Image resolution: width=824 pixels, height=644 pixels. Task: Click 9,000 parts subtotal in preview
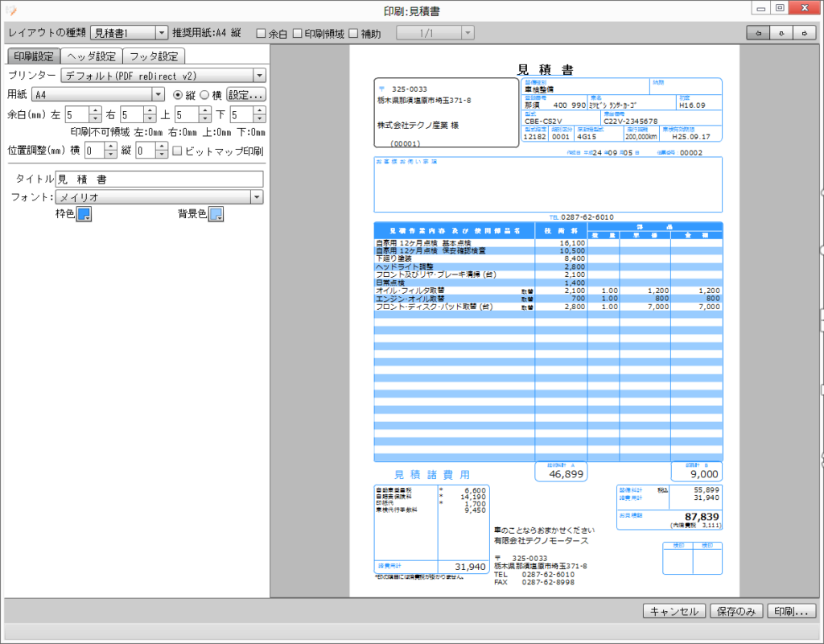704,473
